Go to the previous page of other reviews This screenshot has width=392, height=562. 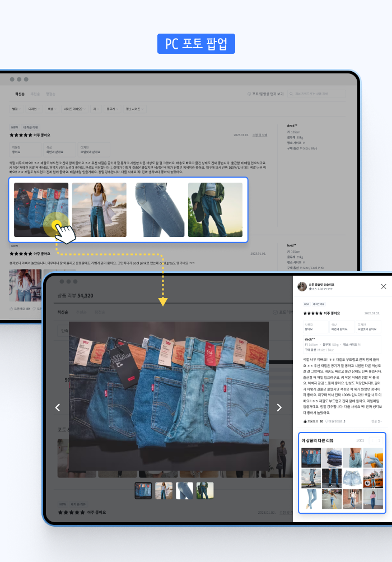tap(372, 440)
